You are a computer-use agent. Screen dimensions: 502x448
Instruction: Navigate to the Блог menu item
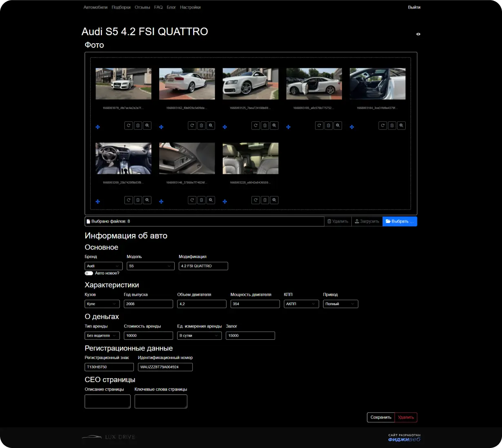[171, 7]
